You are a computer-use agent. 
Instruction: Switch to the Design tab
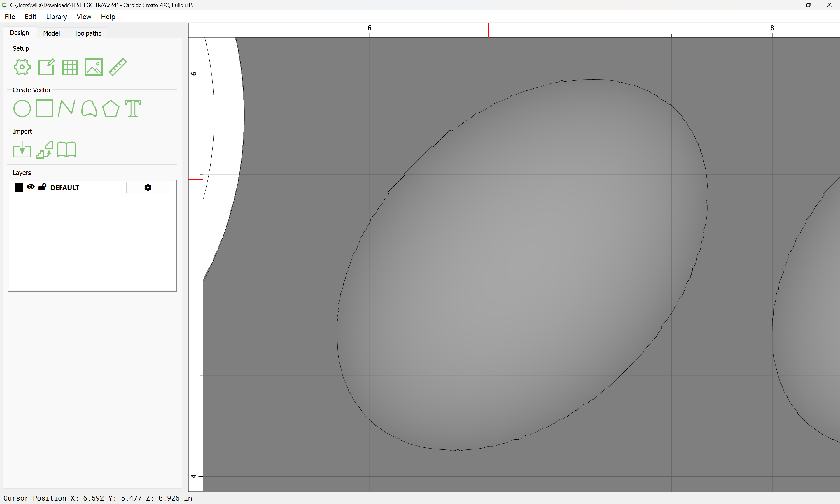[19, 33]
